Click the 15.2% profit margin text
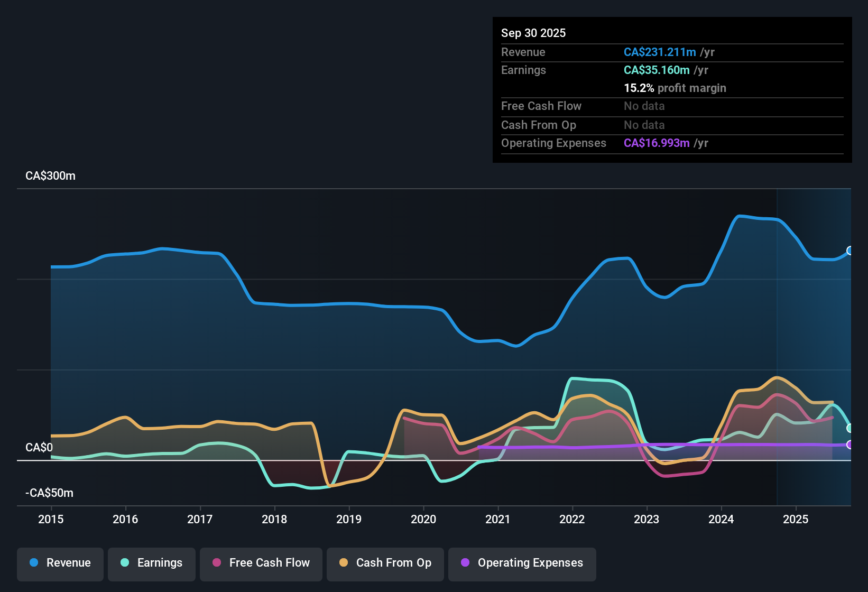868x592 pixels. tap(675, 88)
